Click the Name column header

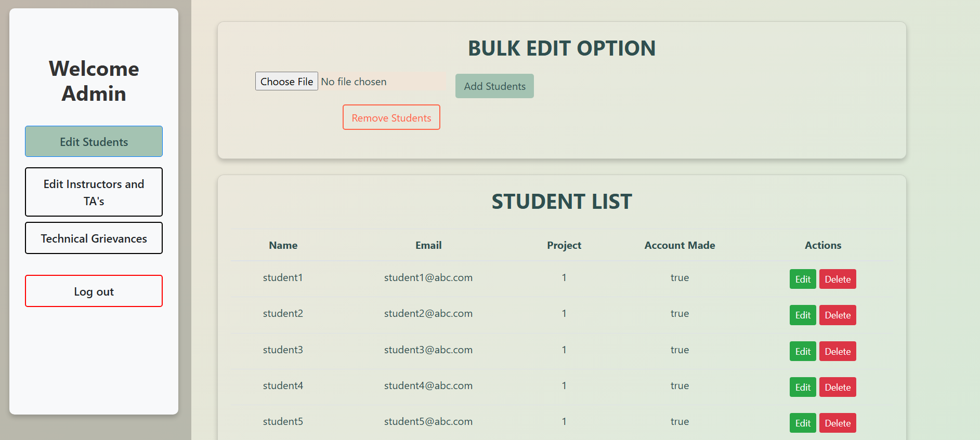click(x=283, y=245)
